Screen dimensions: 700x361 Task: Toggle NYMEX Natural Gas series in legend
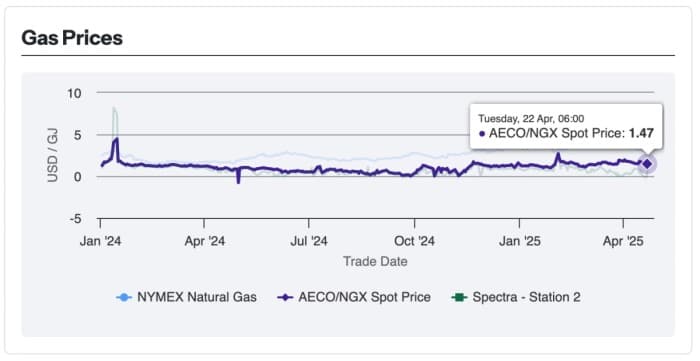(x=186, y=297)
